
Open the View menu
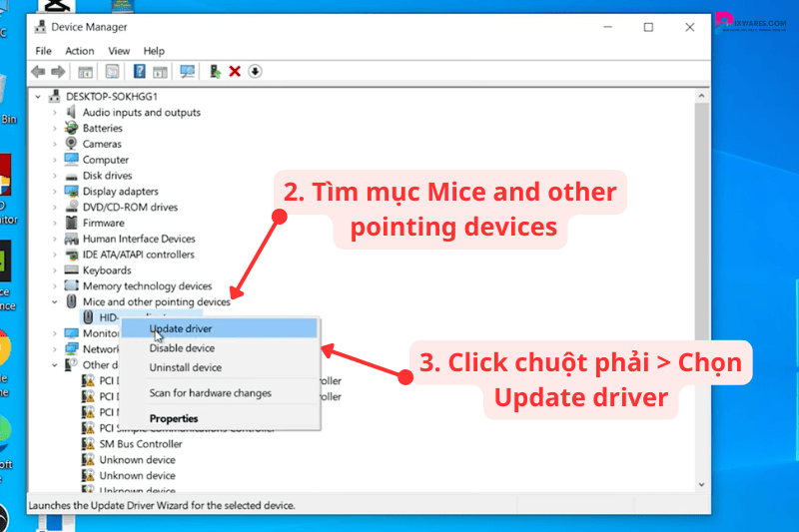tap(119, 51)
